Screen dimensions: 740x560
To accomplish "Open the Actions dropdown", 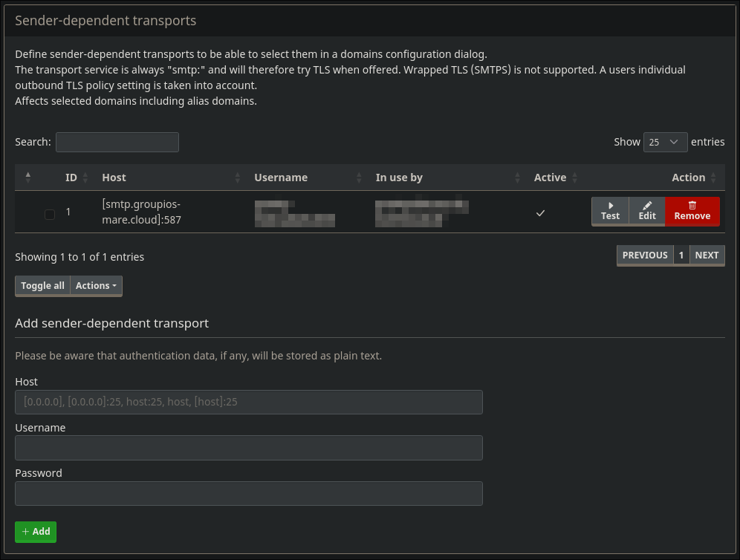I will tap(95, 285).
